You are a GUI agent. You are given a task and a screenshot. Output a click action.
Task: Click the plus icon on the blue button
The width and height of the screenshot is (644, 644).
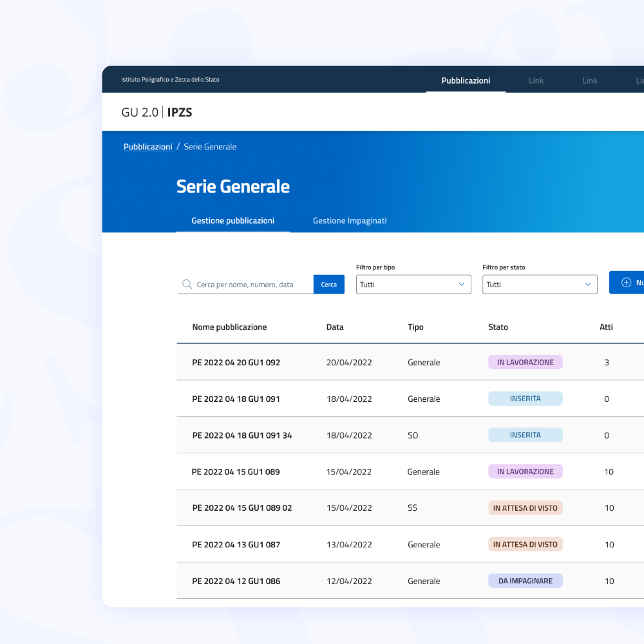[x=626, y=283]
